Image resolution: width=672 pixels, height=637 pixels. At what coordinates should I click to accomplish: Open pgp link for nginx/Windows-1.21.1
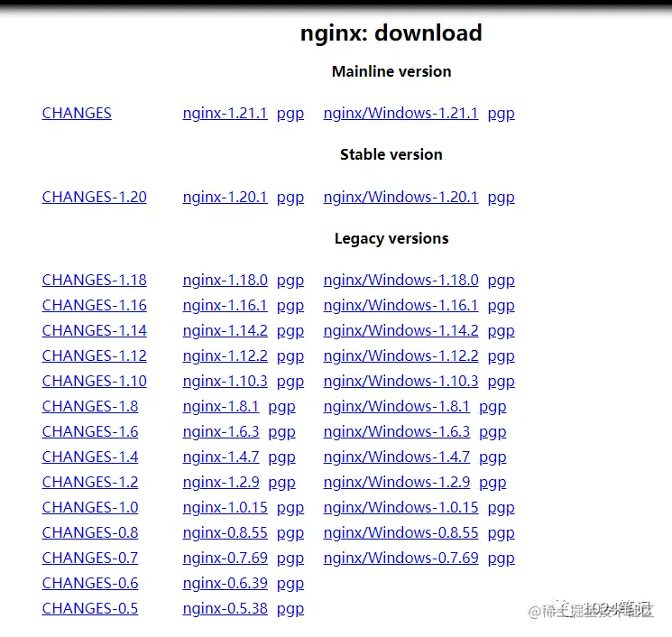pyautogui.click(x=501, y=114)
